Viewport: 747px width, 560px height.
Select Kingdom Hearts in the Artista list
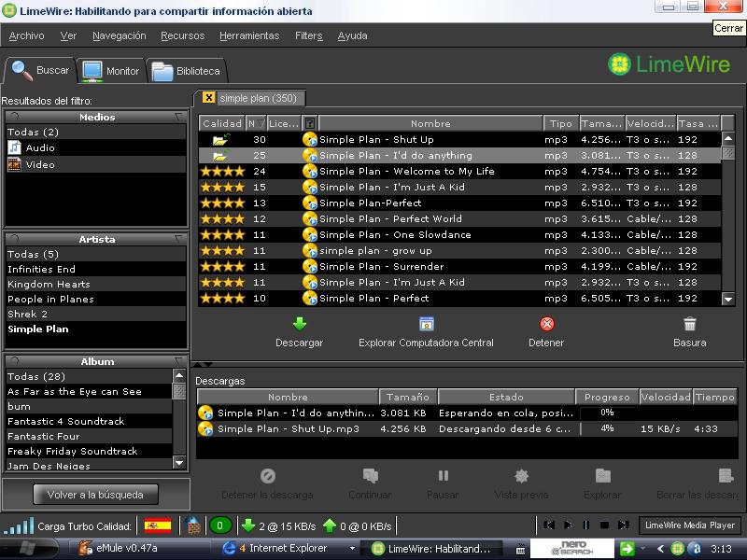tap(95, 285)
